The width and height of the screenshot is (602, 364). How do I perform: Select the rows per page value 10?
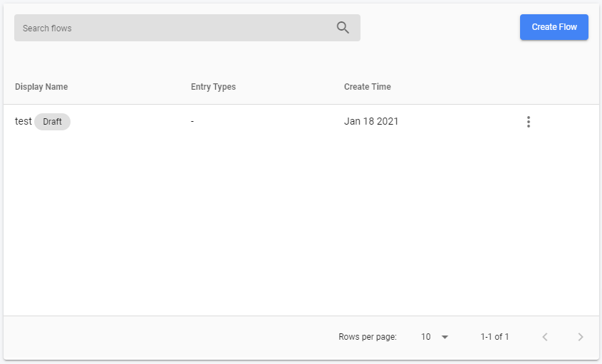coord(425,337)
